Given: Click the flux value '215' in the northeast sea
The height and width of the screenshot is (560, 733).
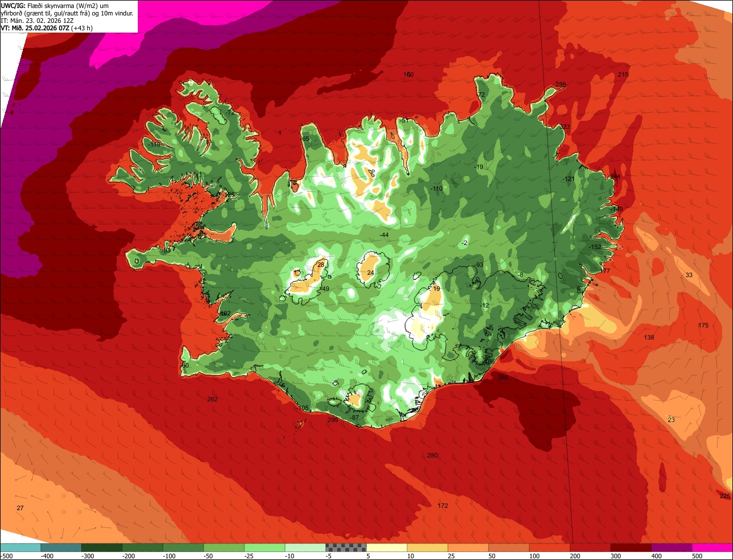Looking at the screenshot, I should 624,75.
